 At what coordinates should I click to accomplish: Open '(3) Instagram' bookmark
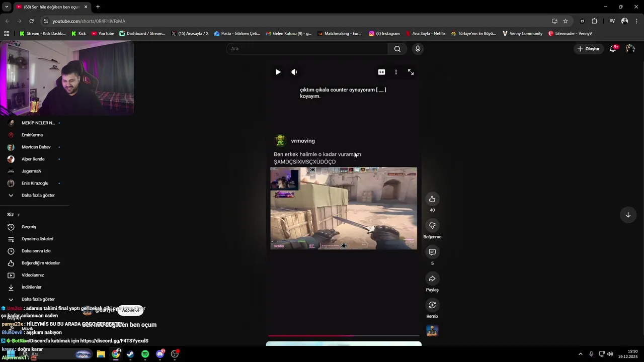point(384,34)
